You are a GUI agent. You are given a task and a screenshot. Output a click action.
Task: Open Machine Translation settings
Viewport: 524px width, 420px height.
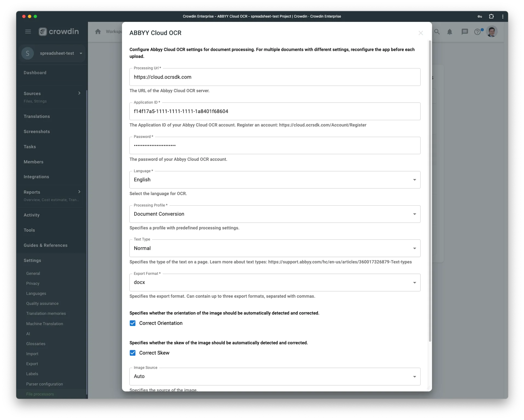(44, 324)
